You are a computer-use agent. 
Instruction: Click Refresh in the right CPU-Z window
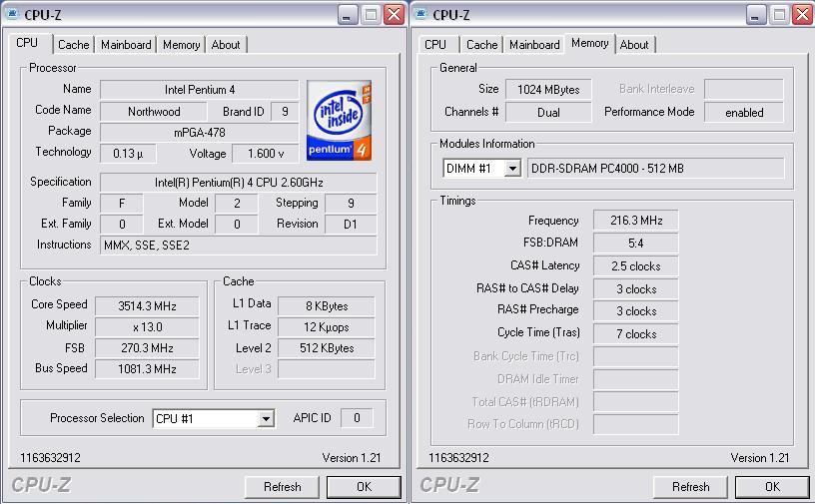[x=690, y=487]
